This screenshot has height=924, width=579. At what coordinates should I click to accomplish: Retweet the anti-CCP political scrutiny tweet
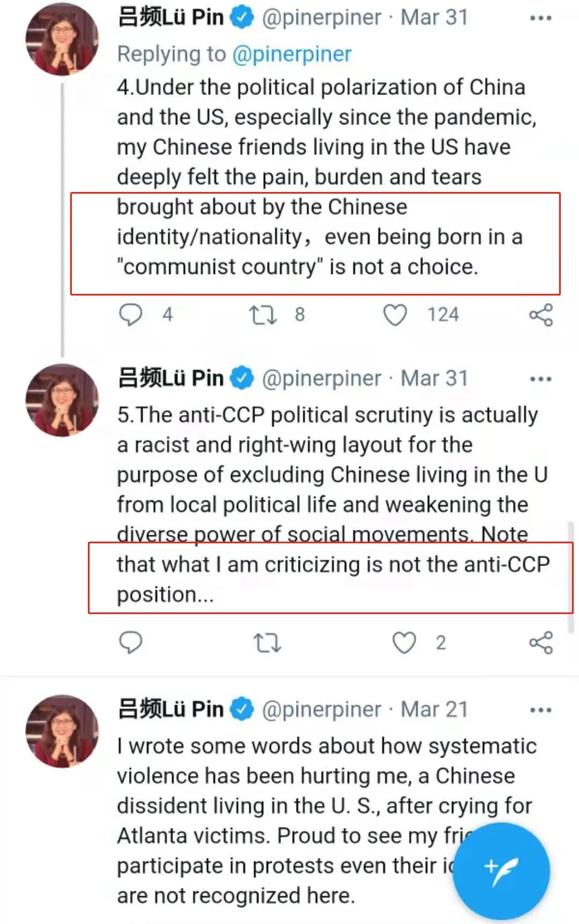(266, 642)
